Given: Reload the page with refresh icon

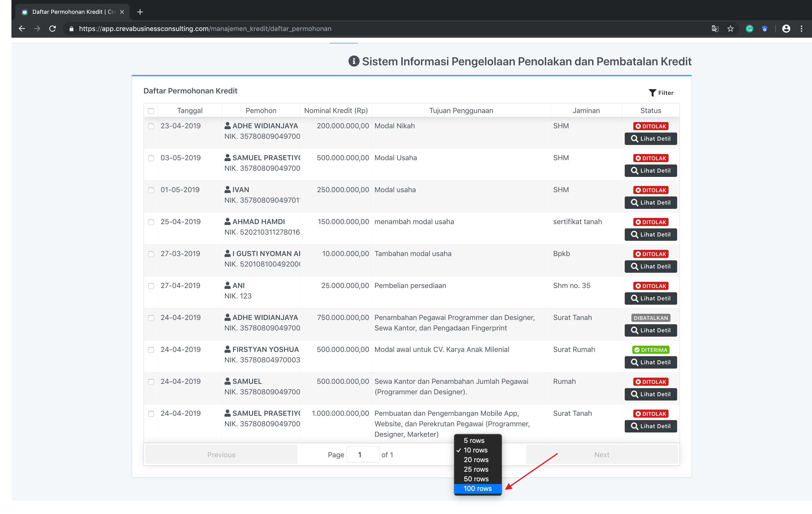Looking at the screenshot, I should [53, 29].
